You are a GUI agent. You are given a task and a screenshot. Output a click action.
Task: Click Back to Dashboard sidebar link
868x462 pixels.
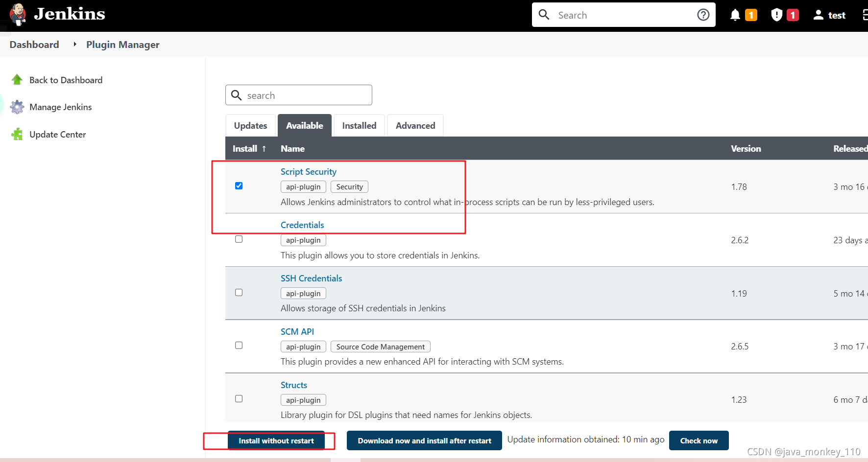(66, 80)
